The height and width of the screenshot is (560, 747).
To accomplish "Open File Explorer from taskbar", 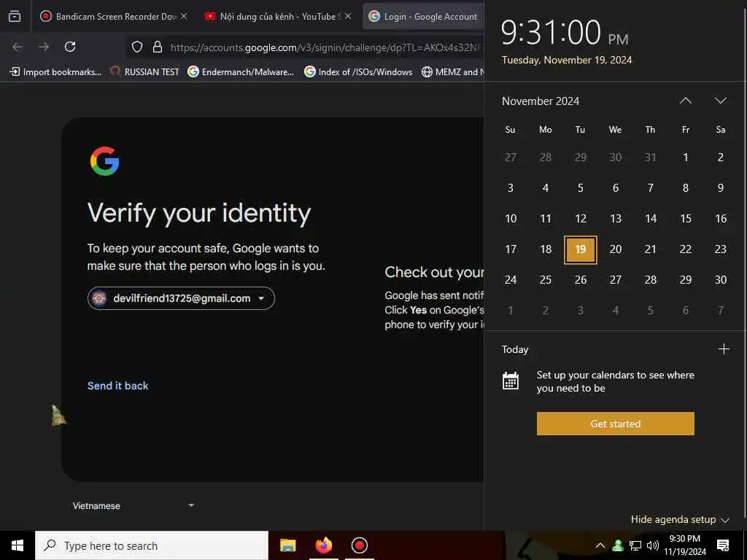I will (287, 545).
